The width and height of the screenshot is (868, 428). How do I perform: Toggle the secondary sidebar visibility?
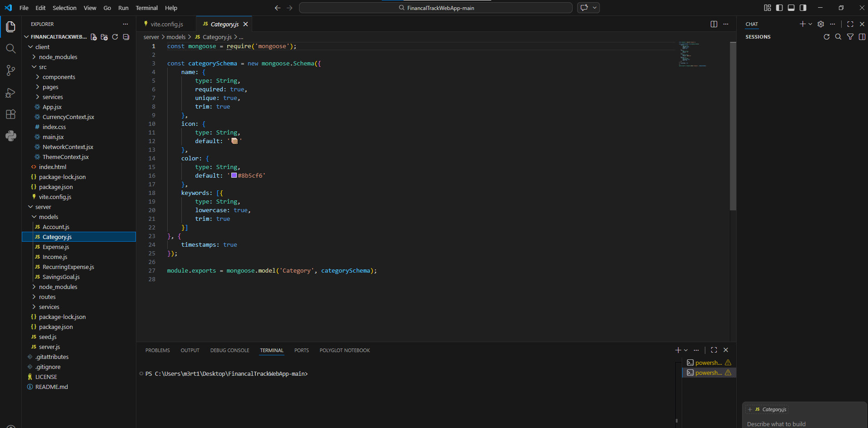(x=803, y=8)
